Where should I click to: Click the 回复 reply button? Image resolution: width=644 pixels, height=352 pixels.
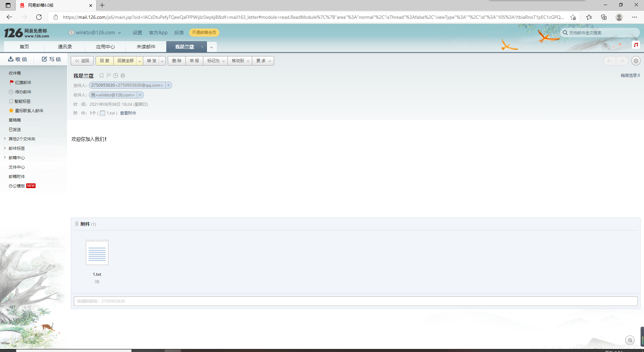[x=105, y=61]
